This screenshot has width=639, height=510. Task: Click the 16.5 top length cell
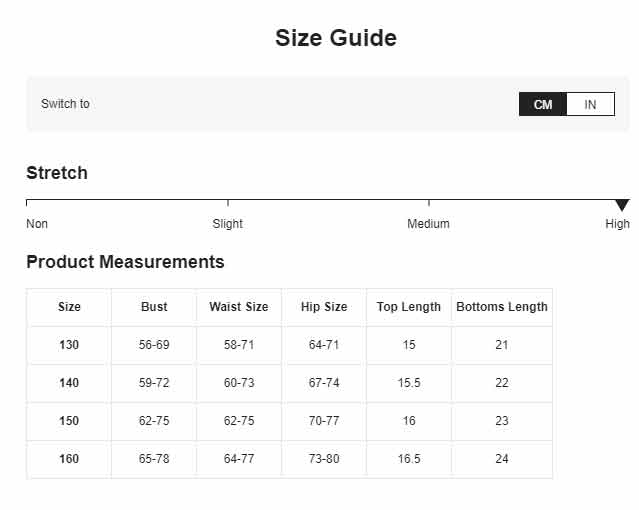point(409,459)
